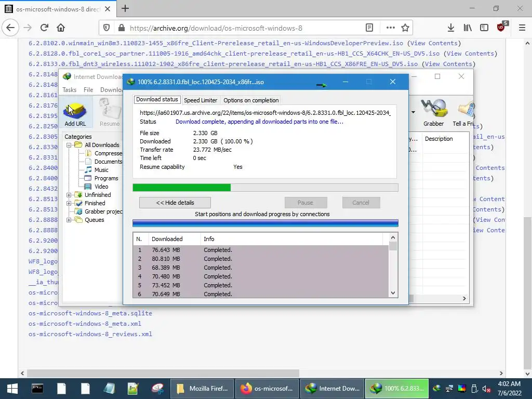Open os-microsoft-windows-8_reviews.xml link
Image resolution: width=532 pixels, height=399 pixels.
click(90, 334)
